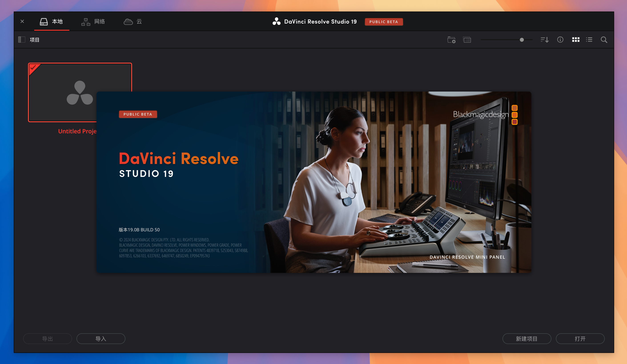Create a new folder with folder-plus icon
The height and width of the screenshot is (364, 627).
(x=451, y=40)
